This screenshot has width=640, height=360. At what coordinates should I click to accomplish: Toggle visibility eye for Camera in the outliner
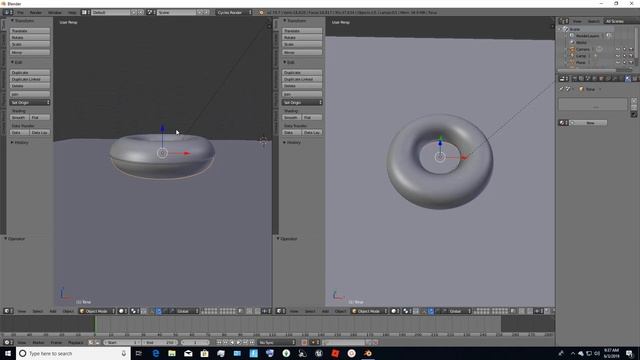(x=618, y=49)
